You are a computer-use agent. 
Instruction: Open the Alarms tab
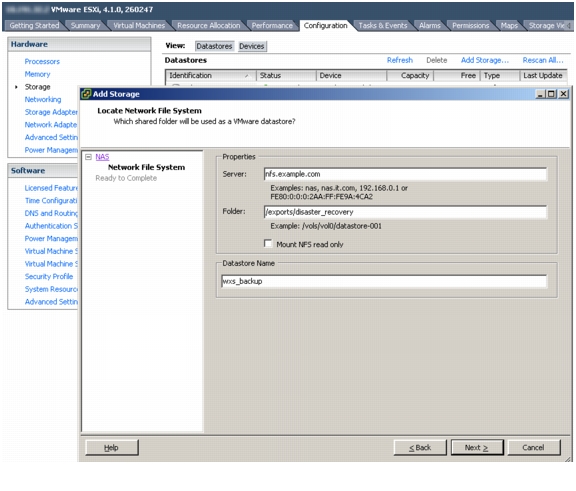[x=429, y=25]
